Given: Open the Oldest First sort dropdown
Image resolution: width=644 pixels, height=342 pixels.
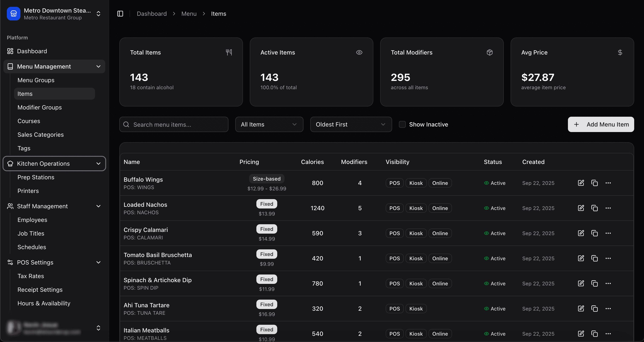Looking at the screenshot, I should (x=351, y=124).
